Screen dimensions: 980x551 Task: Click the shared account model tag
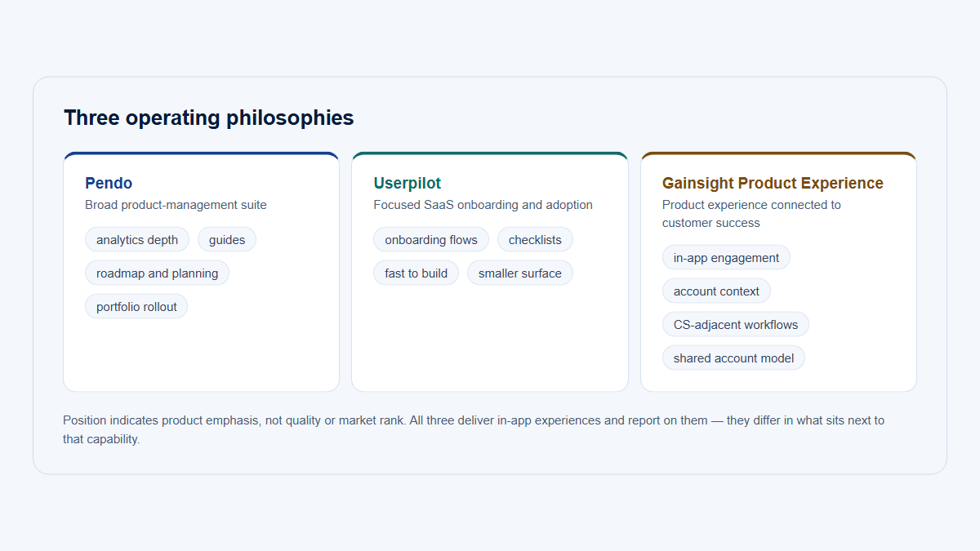pos(733,358)
